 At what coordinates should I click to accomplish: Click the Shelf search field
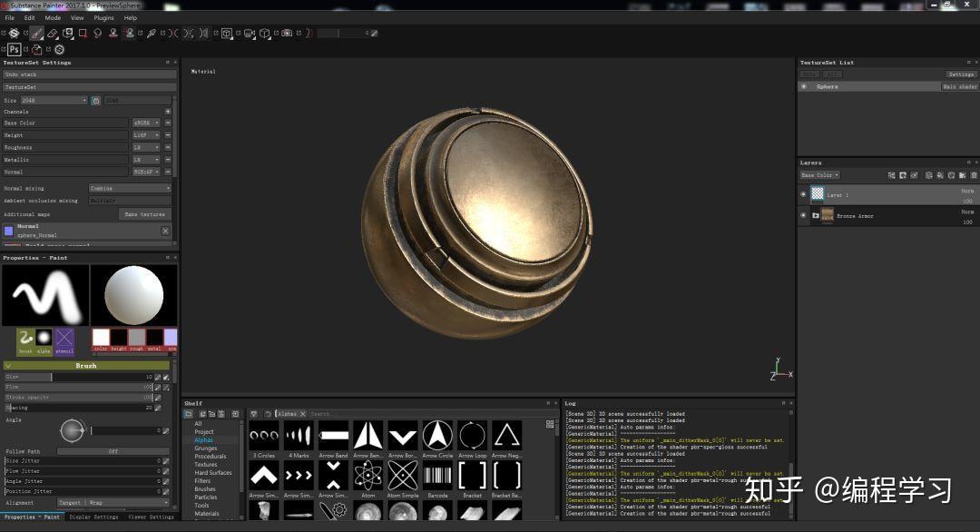[x=425, y=414]
